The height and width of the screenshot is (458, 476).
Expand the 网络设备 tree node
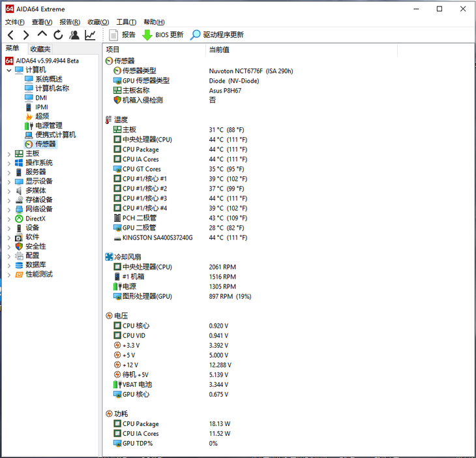click(9, 209)
